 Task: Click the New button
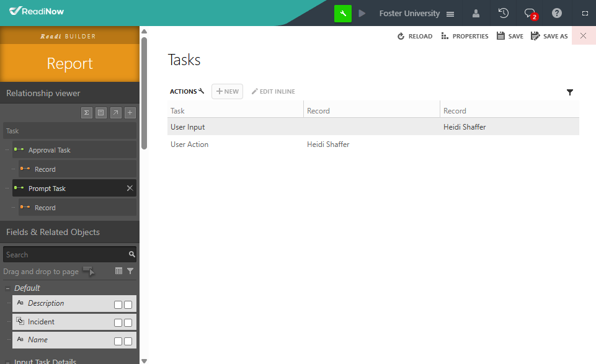click(x=228, y=91)
